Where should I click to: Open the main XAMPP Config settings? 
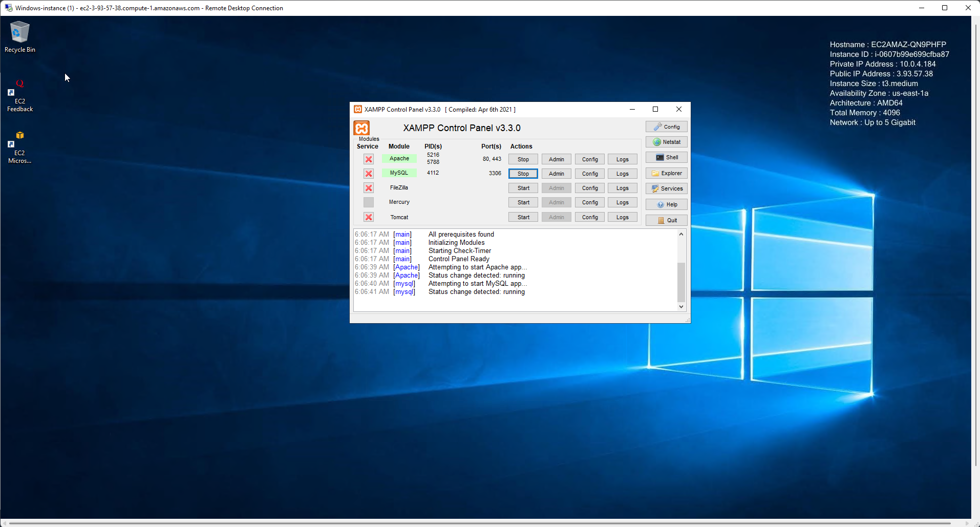(666, 127)
